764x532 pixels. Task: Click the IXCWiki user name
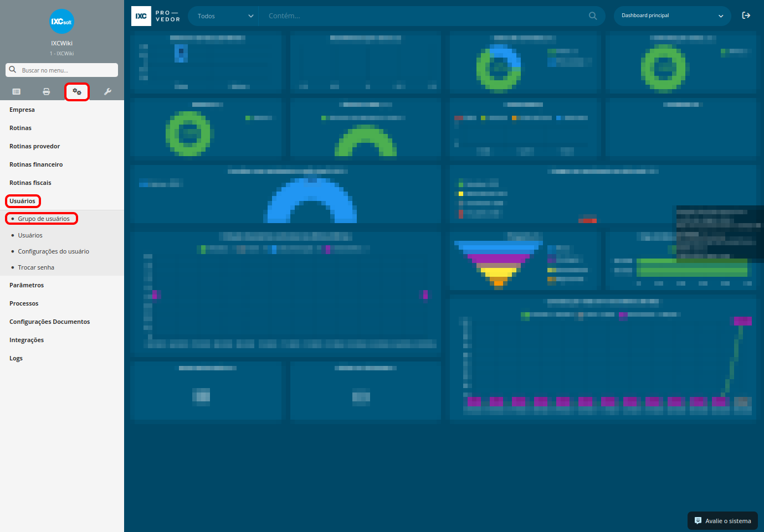tap(61, 43)
